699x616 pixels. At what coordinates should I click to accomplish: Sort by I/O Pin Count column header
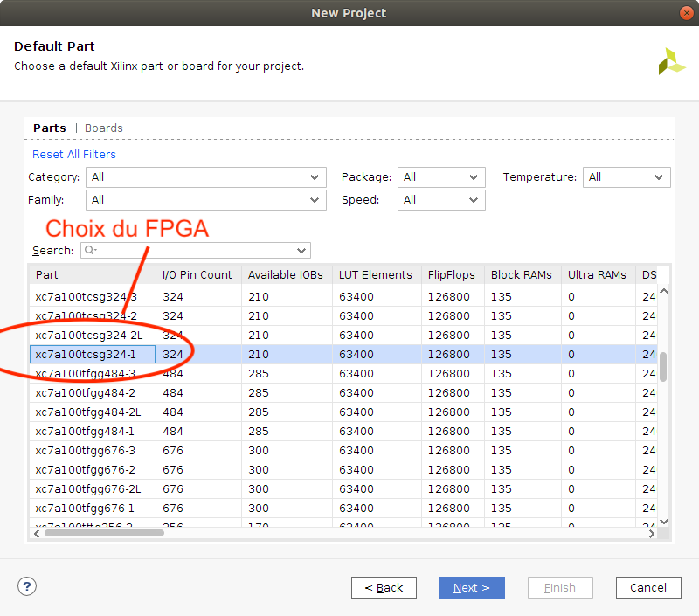(x=199, y=275)
